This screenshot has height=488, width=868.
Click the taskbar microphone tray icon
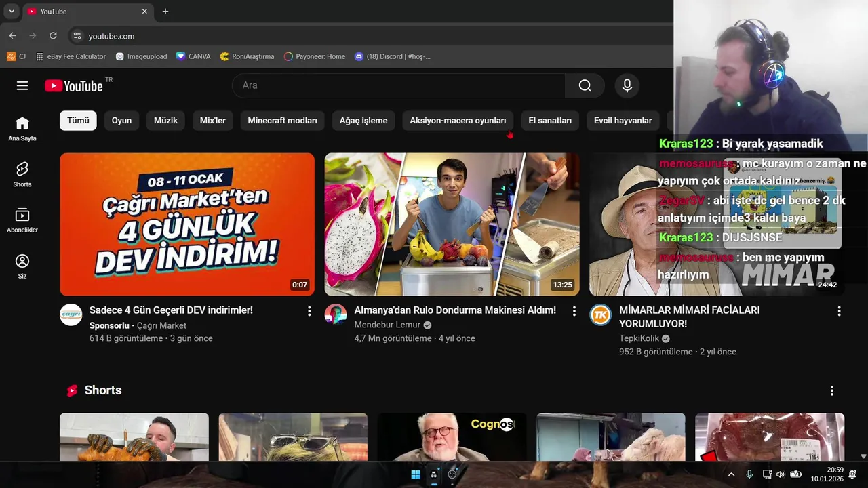(x=749, y=474)
